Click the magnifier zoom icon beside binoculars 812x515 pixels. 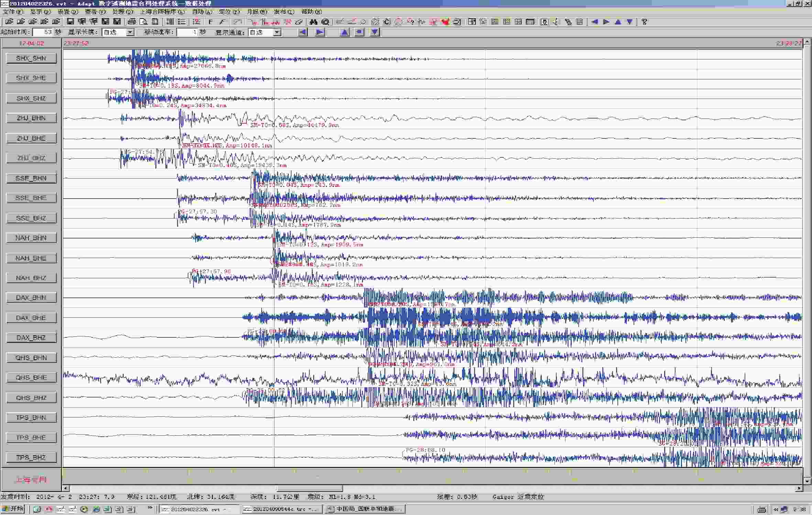tap(325, 22)
